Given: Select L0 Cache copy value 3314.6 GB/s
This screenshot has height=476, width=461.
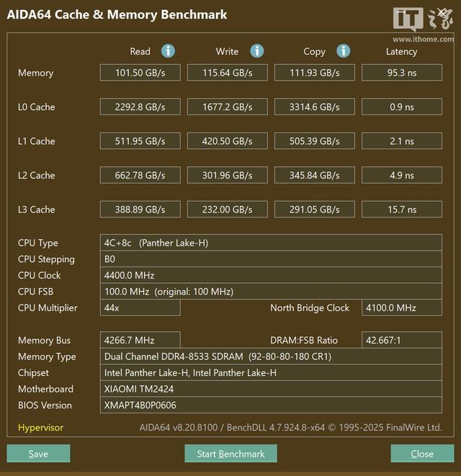Looking at the screenshot, I should (x=315, y=107).
